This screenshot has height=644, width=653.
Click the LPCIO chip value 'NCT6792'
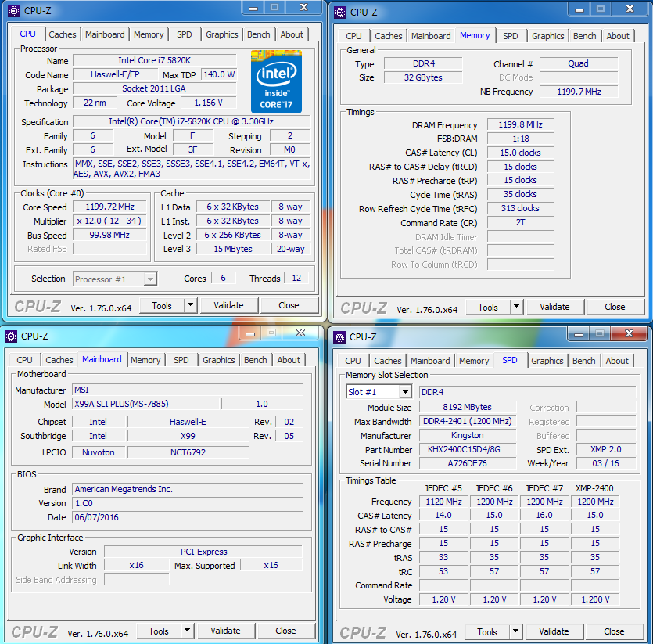click(x=188, y=452)
